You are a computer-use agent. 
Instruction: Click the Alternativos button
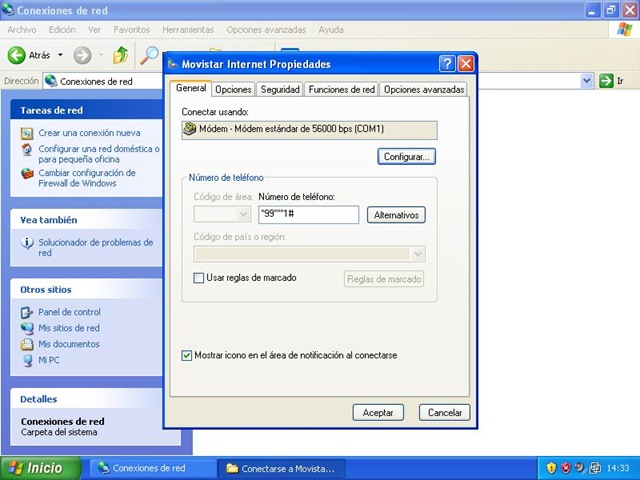click(396, 215)
